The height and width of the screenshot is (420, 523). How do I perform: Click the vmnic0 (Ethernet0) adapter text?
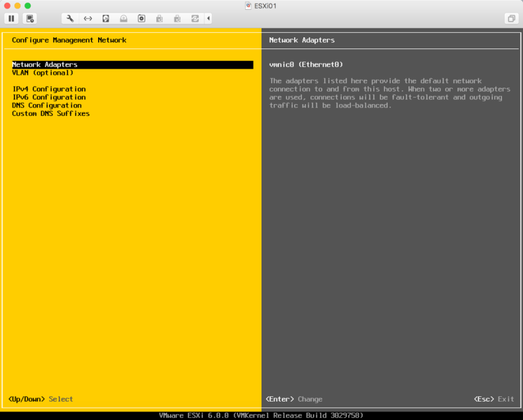[306, 65]
